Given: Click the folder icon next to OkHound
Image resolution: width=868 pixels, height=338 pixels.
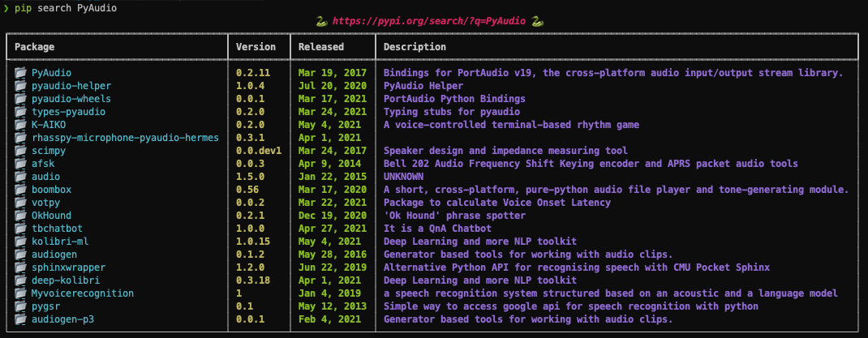Looking at the screenshot, I should (20, 215).
